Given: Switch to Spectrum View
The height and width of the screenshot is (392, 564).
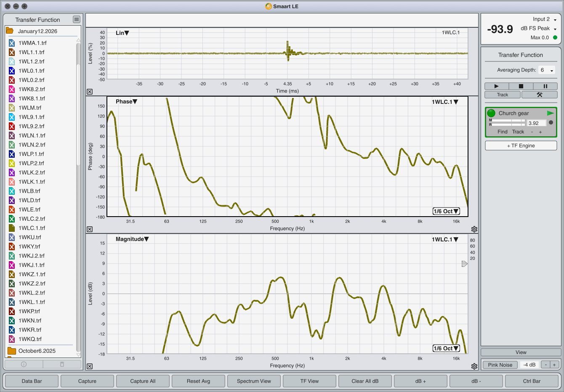Looking at the screenshot, I should point(254,381).
